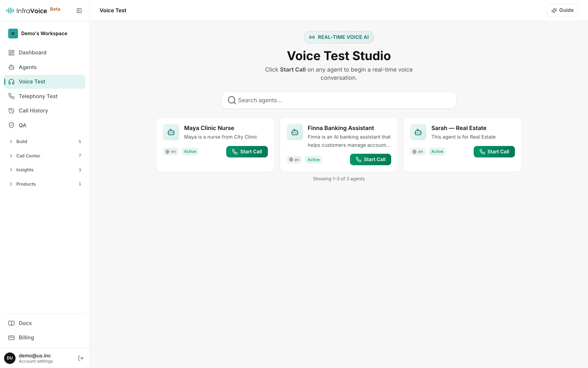The width and height of the screenshot is (588, 368).
Task: Go to Agents robot icon
Action: (x=11, y=67)
